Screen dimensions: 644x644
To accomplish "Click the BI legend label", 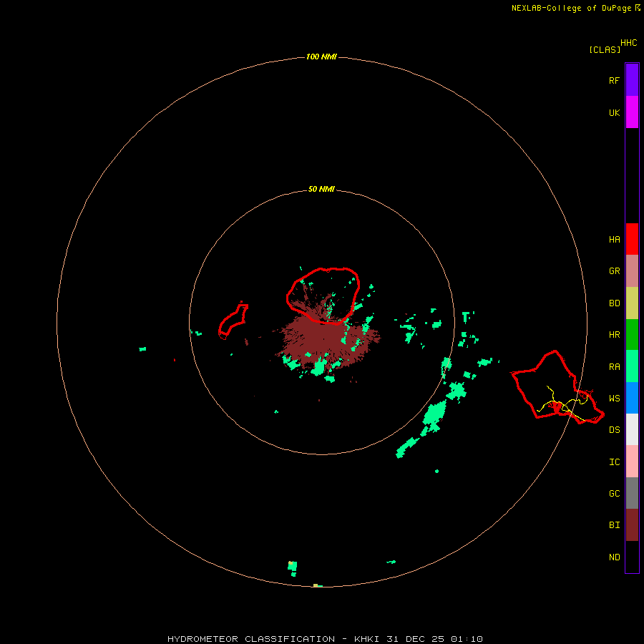I will [x=614, y=525].
